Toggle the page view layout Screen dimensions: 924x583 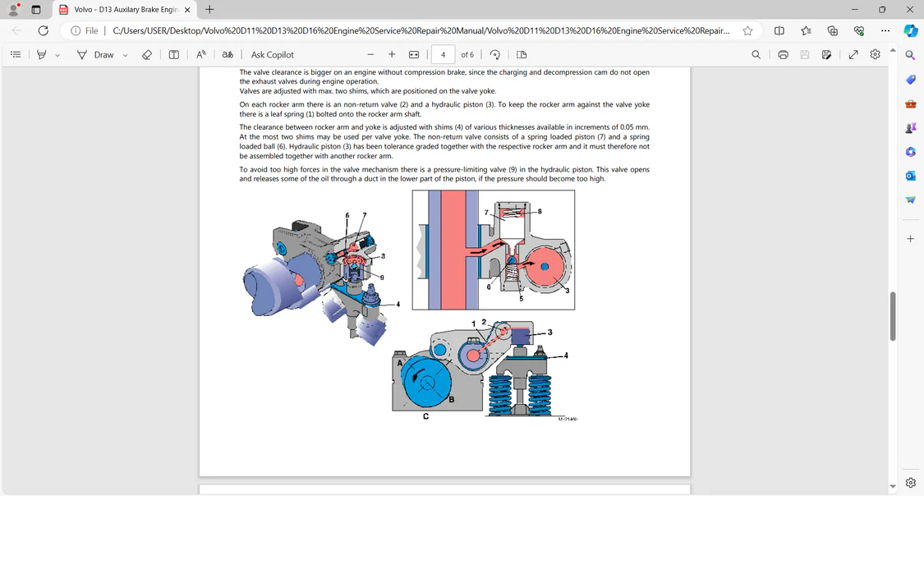522,54
